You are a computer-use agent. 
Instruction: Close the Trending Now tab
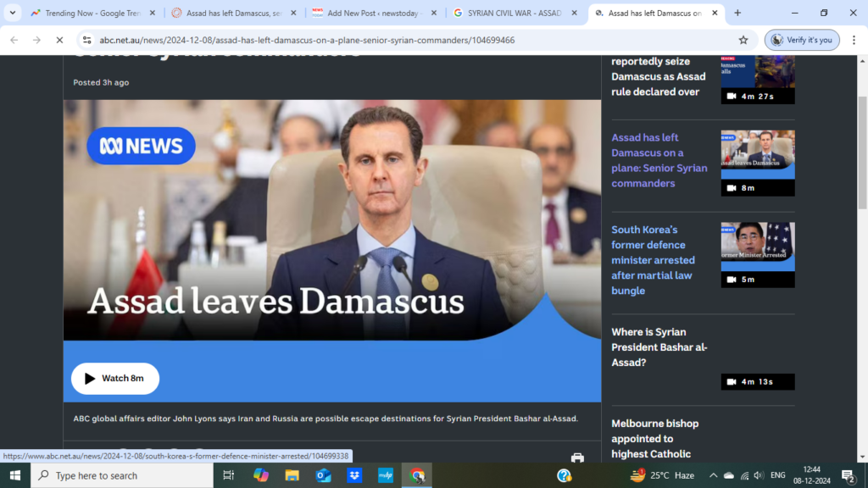click(x=153, y=13)
